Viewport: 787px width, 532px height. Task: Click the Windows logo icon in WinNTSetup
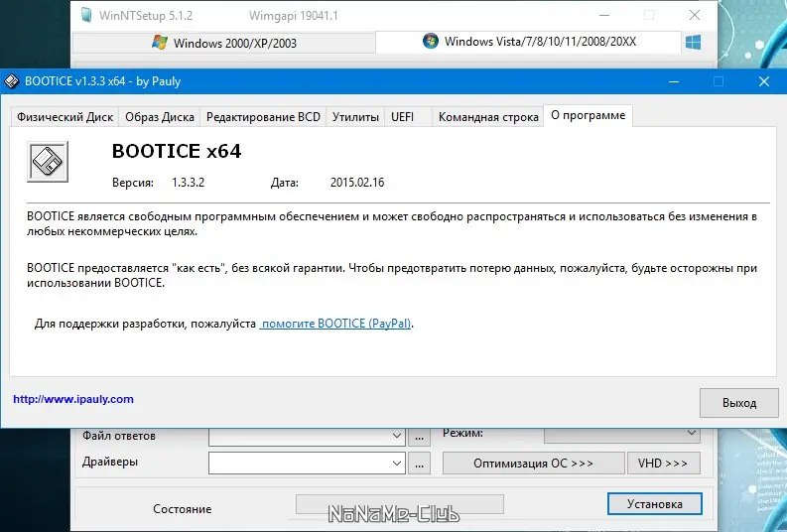(x=693, y=42)
